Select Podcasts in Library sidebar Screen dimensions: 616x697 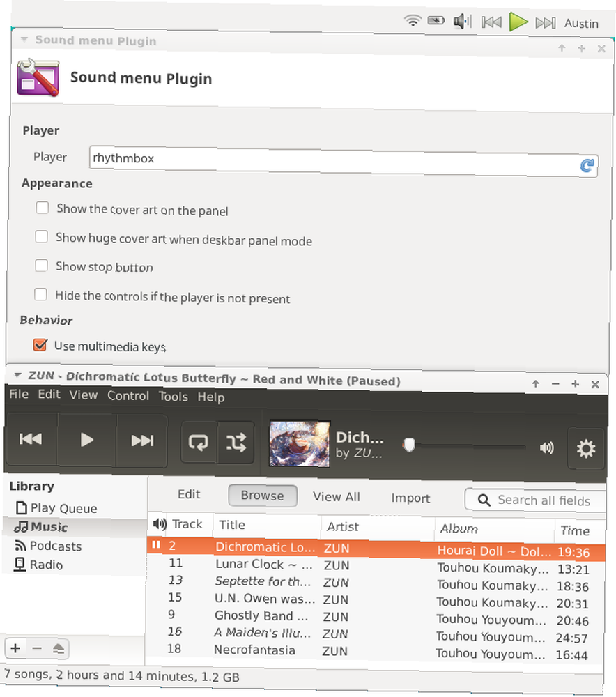click(x=49, y=546)
